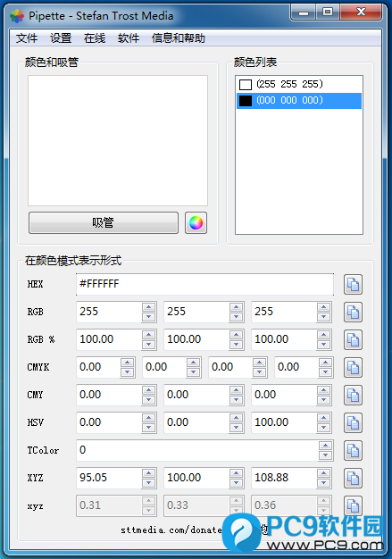Copy the HEX value to clipboard

(353, 285)
